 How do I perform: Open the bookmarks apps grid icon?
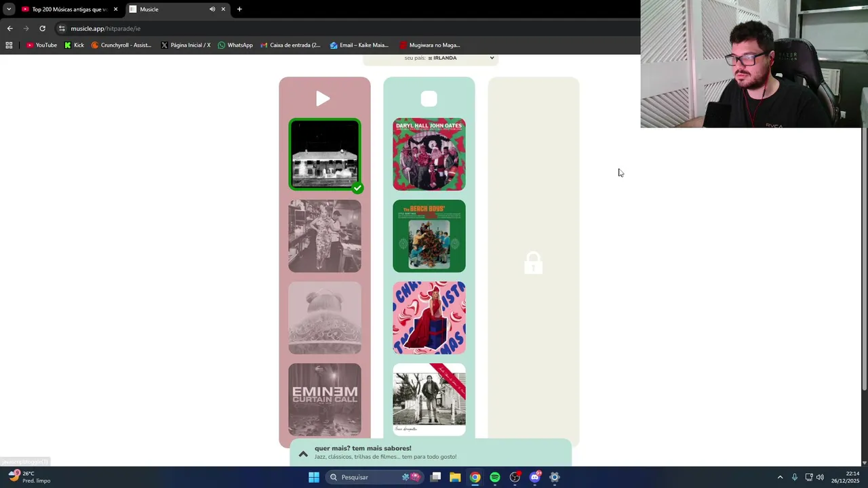point(9,45)
